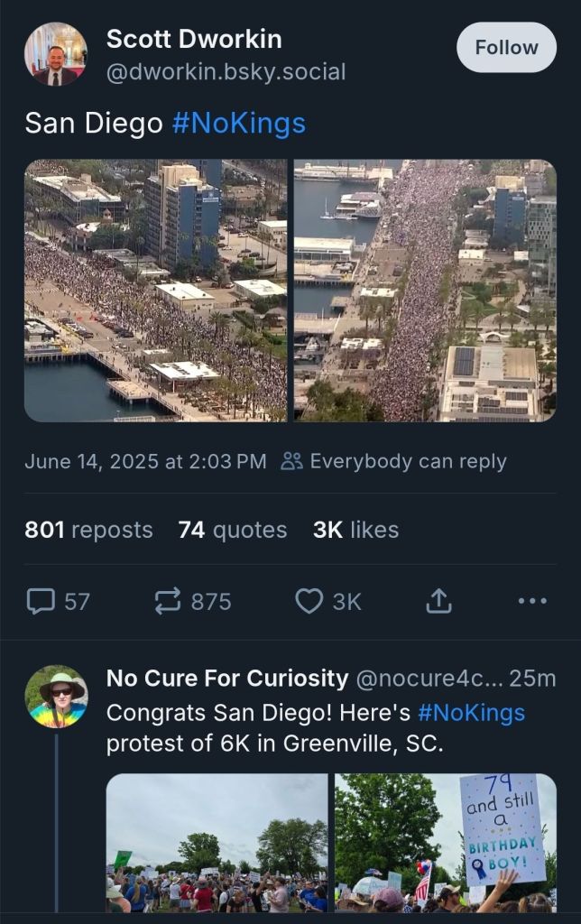Like the post with heart icon
Image resolution: width=581 pixels, height=924 pixels.
pos(309,601)
